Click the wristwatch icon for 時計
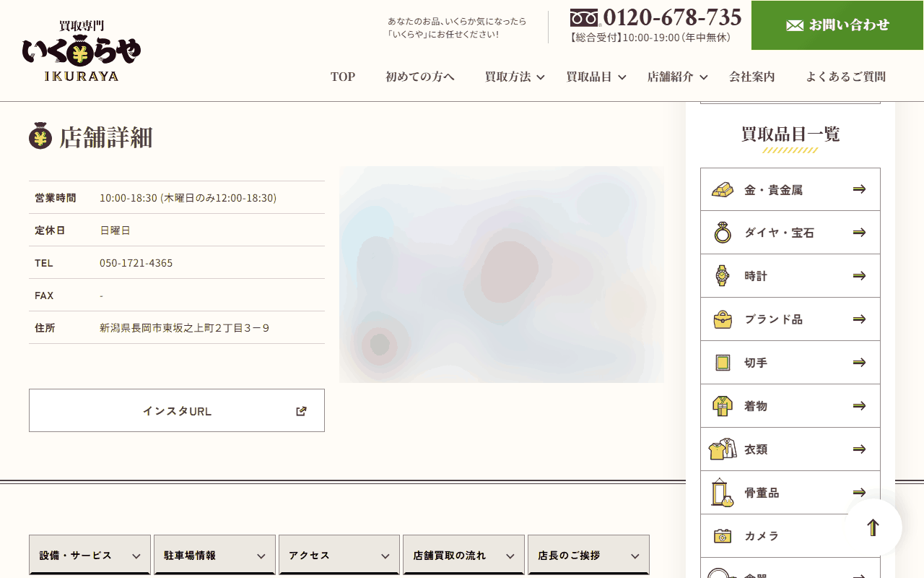Screen dimensions: 924x578 (x=722, y=276)
